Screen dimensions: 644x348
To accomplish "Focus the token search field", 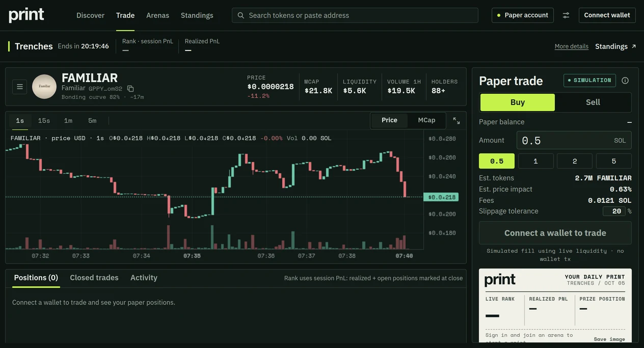I will click(355, 15).
